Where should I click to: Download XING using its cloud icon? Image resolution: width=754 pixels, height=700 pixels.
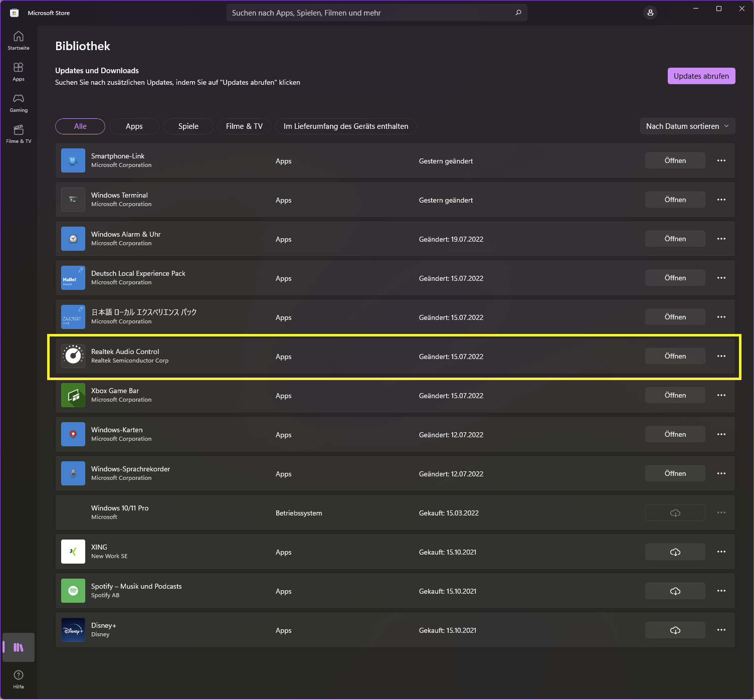pyautogui.click(x=675, y=552)
